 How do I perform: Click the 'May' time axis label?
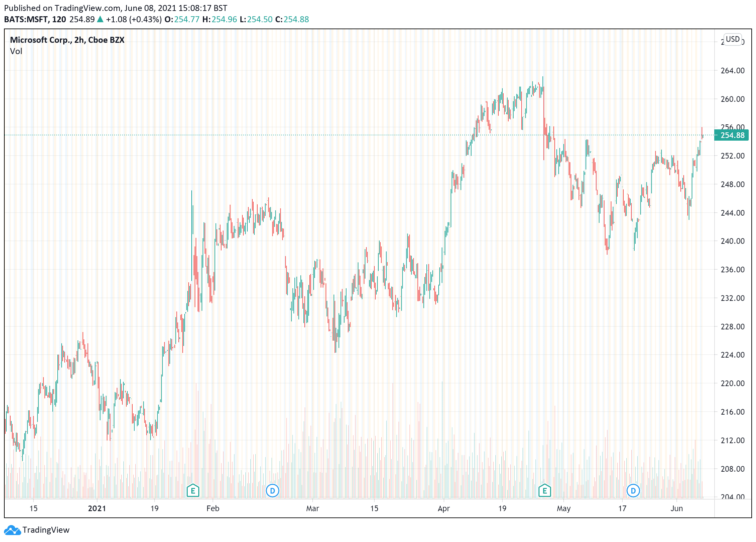(564, 508)
